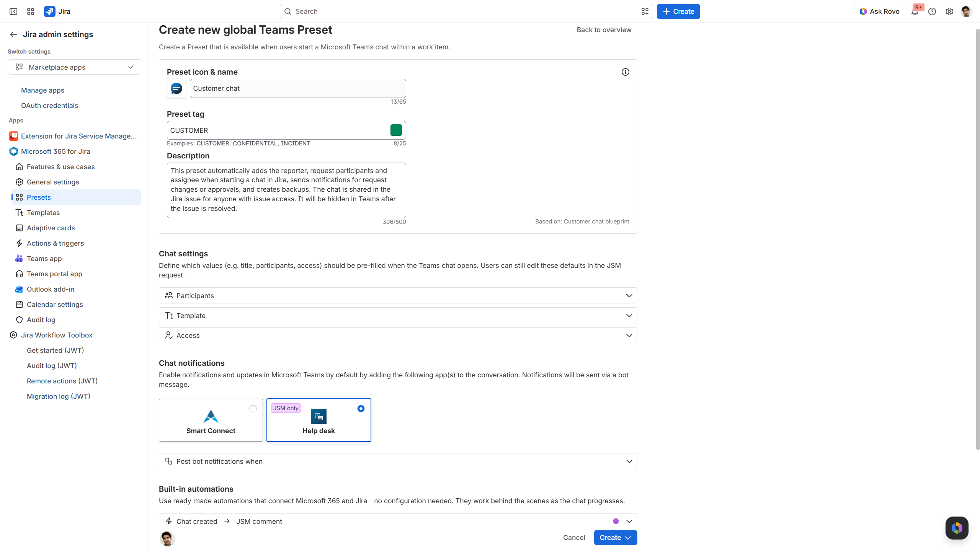
Task: Collapse the sidebar via top-left panel icon
Action: [13, 11]
